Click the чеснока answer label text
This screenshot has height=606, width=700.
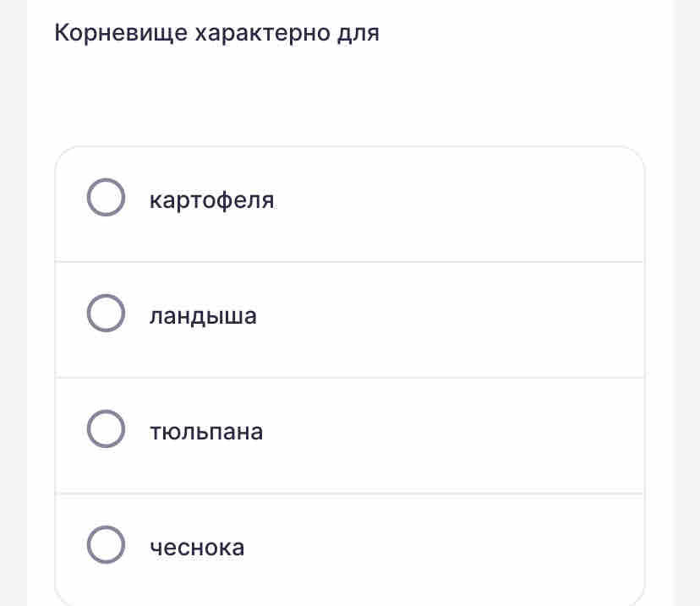pos(197,548)
